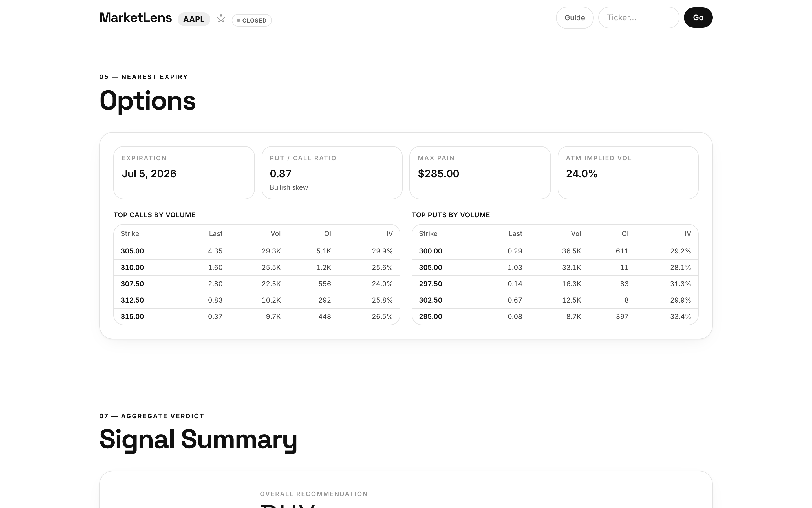Image resolution: width=812 pixels, height=508 pixels.
Task: Select the 302.50 put strike row
Action: (555, 300)
